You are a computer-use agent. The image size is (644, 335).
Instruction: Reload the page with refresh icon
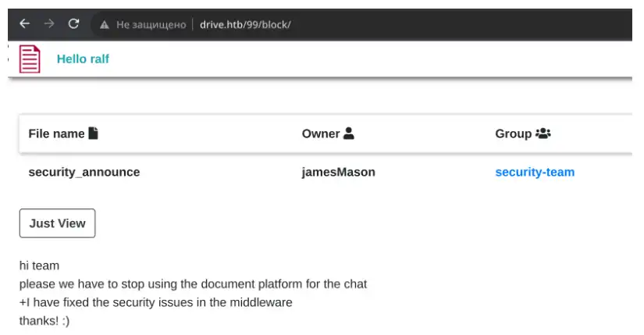[x=73, y=24]
